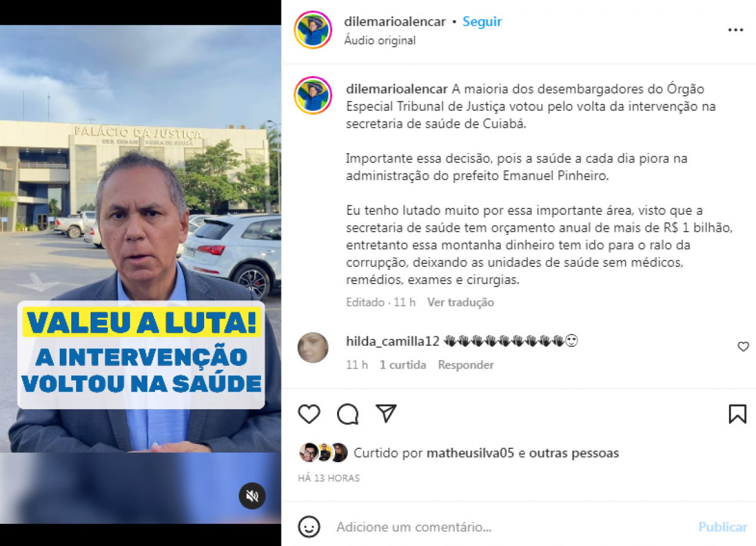Viewport: 756px width, 546px height.
Task: Open the three-dot more options menu
Action: (735, 30)
